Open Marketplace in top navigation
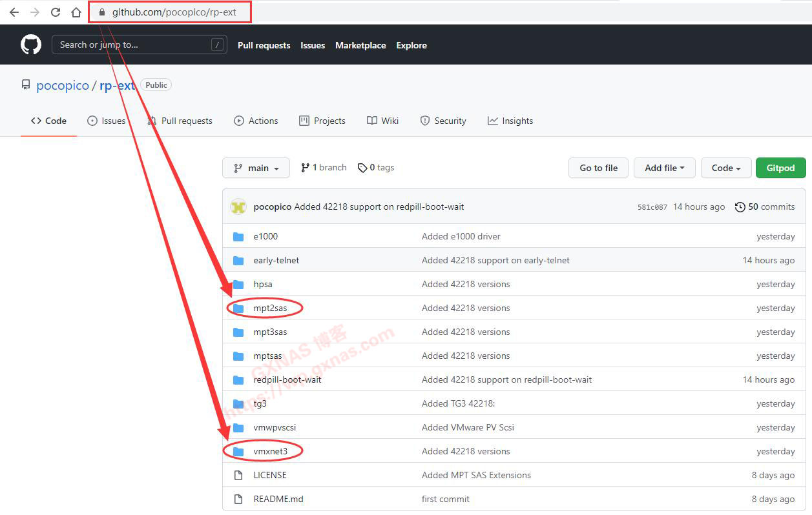 [360, 45]
